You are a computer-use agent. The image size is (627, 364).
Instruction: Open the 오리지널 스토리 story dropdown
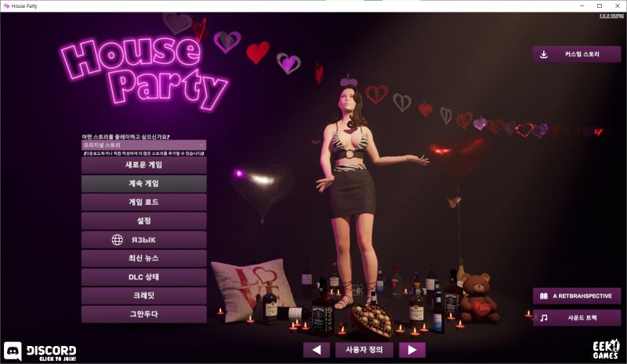click(x=144, y=145)
